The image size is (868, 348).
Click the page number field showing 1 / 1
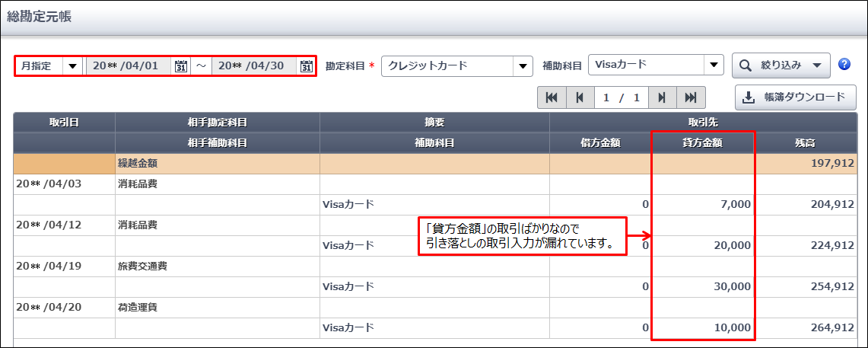(x=622, y=98)
